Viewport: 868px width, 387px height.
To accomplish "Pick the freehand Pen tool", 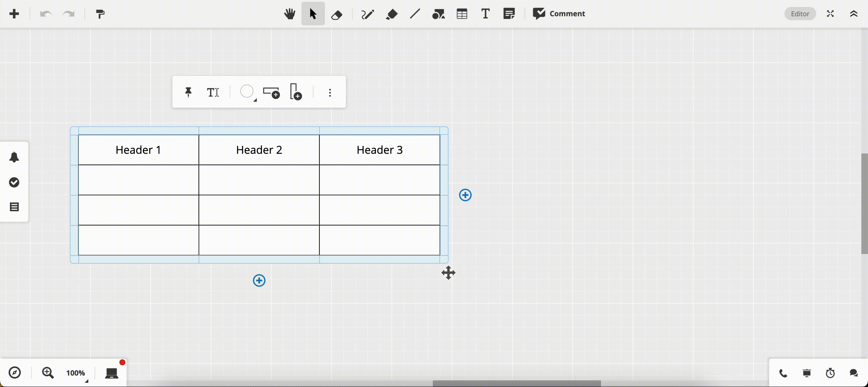I will point(367,14).
